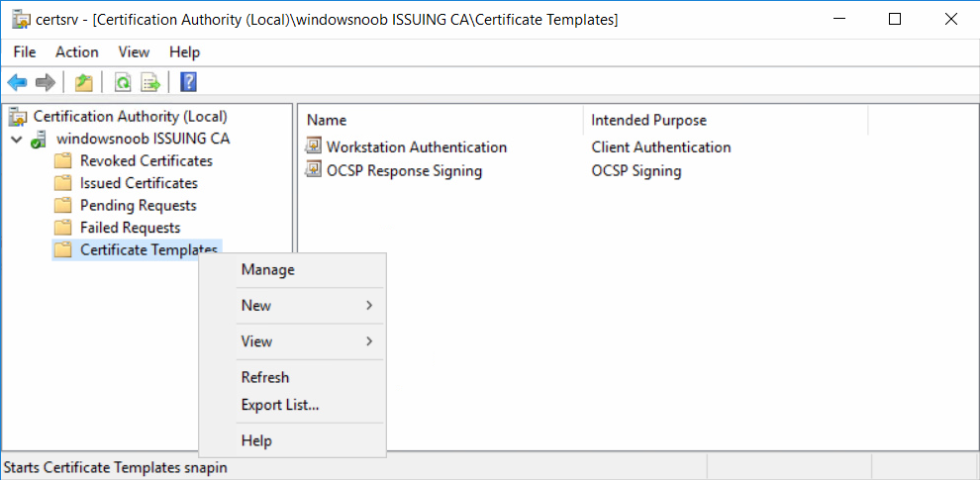Open the File menu
The width and height of the screenshot is (980, 480).
(25, 51)
